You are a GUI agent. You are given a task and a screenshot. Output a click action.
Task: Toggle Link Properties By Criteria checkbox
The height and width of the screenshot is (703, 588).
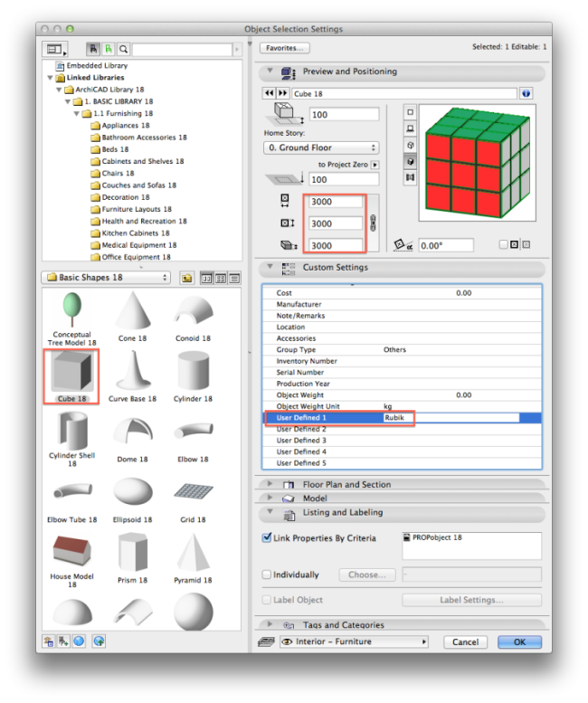[267, 537]
